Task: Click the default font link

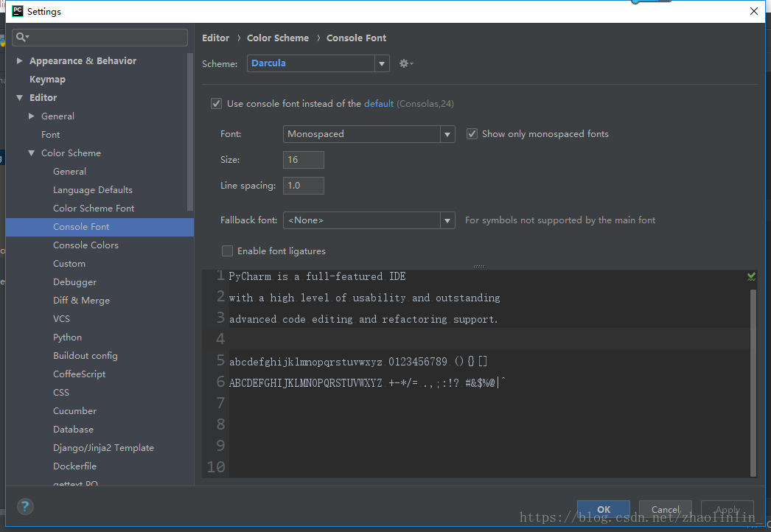Action: tap(379, 104)
